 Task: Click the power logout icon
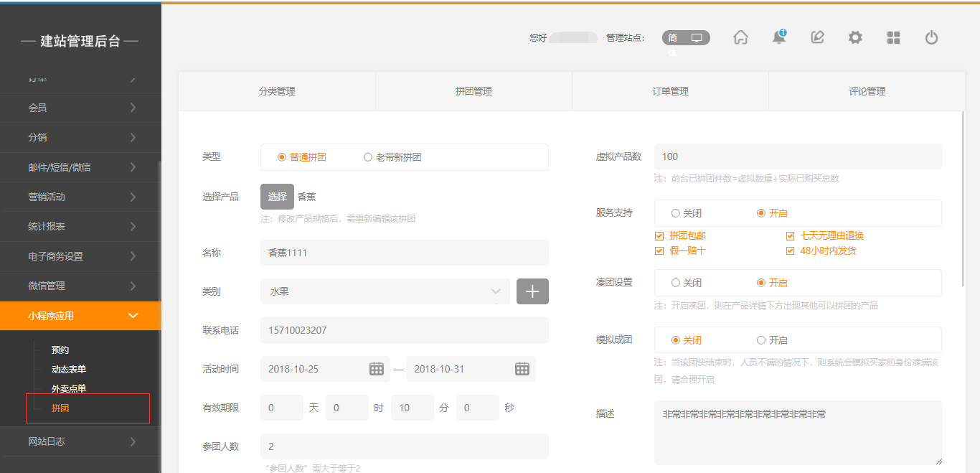coord(931,38)
